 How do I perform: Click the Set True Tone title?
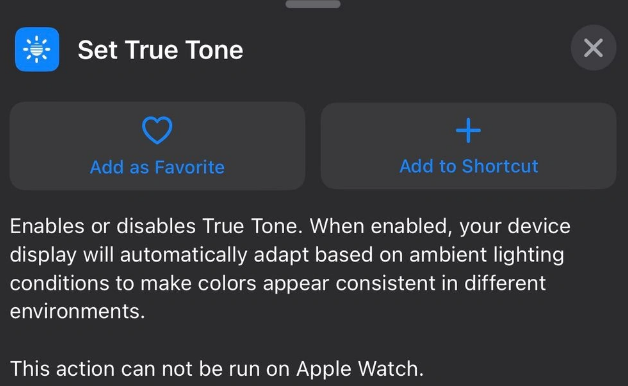pyautogui.click(x=160, y=50)
